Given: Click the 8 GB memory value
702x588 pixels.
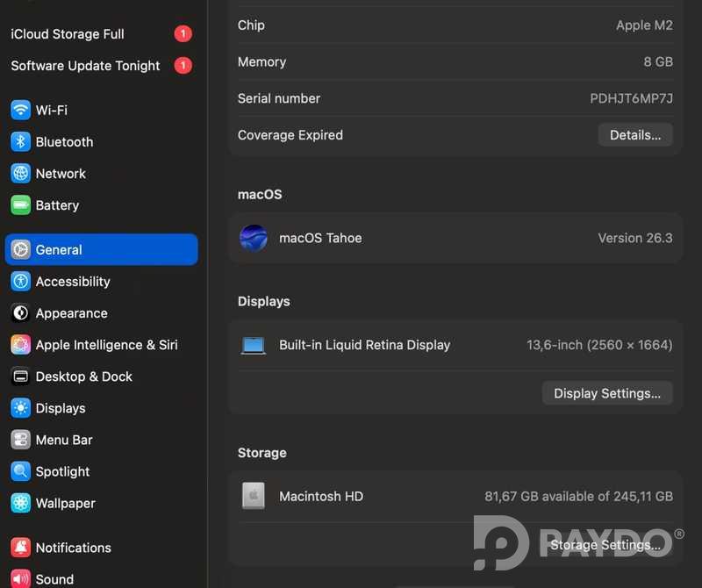Looking at the screenshot, I should tap(658, 61).
